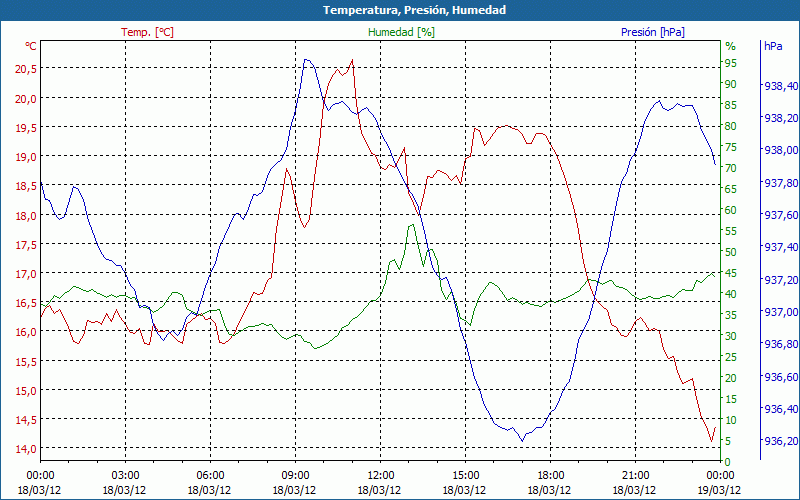Click the '65' humidity axis value
Viewport: 800px width, 500px height.
(x=731, y=189)
